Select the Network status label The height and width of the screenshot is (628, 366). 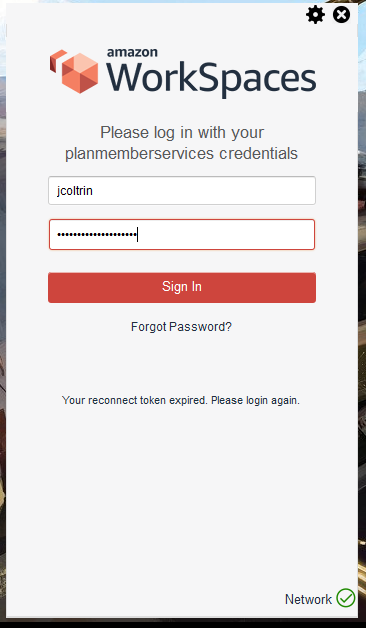308,599
